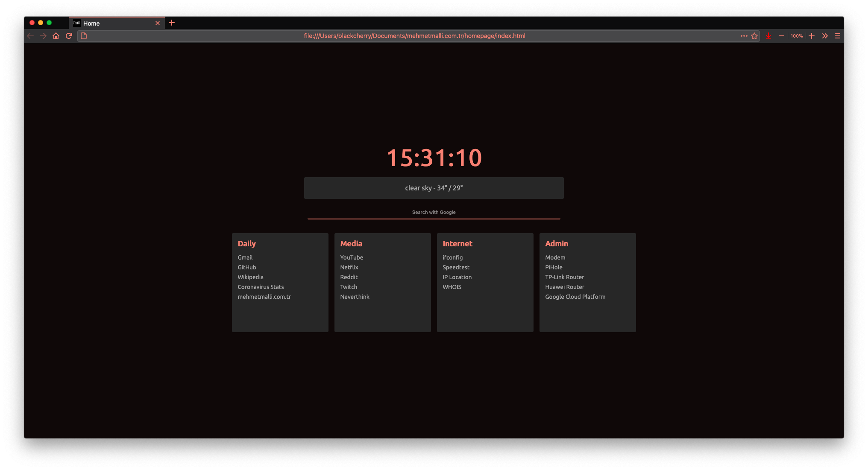Open the hamburger browser menu
Image resolution: width=868 pixels, height=470 pixels.
[x=837, y=36]
